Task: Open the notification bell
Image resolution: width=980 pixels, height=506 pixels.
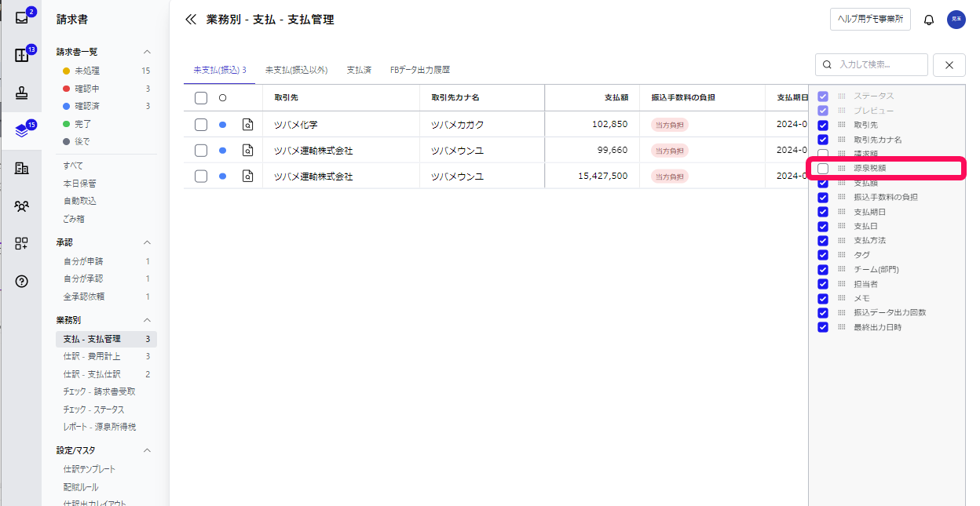Action: [x=929, y=20]
